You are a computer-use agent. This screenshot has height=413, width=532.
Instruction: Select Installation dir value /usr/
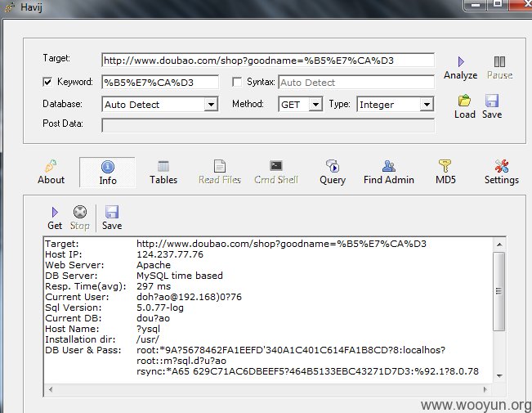(x=148, y=339)
